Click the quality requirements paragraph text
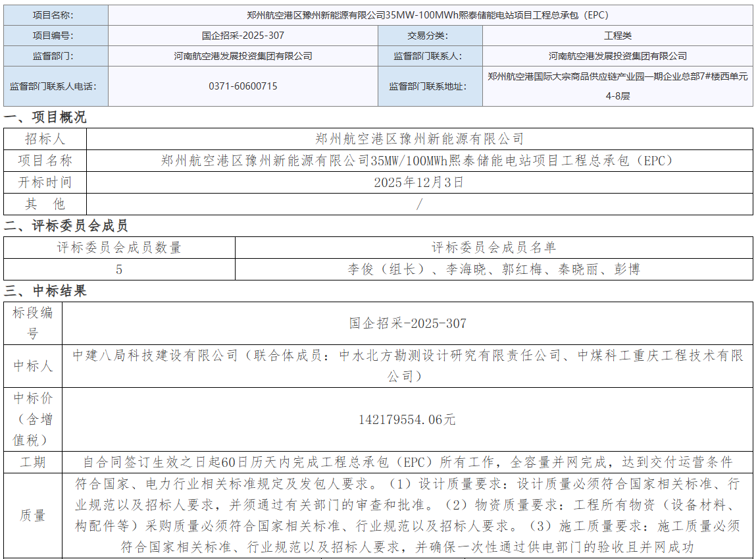 407,516
